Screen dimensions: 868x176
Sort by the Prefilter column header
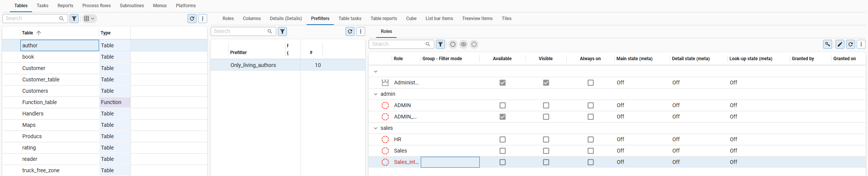(238, 53)
